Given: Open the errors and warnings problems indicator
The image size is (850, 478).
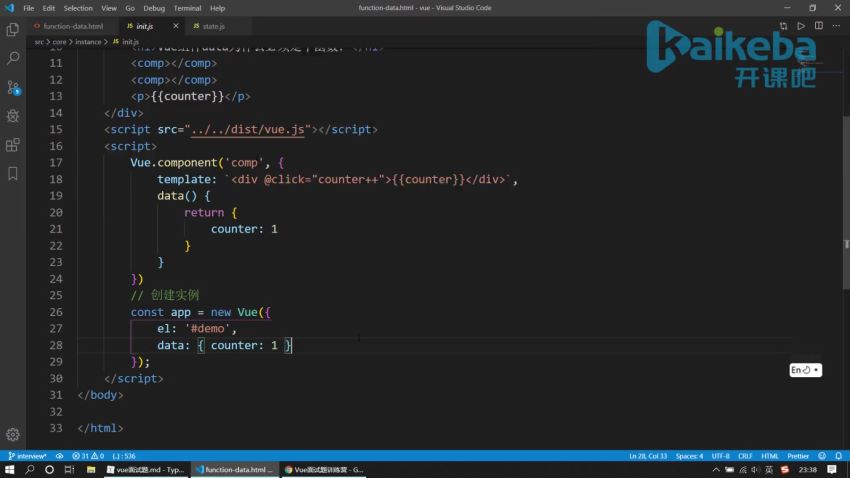Looking at the screenshot, I should [88, 456].
